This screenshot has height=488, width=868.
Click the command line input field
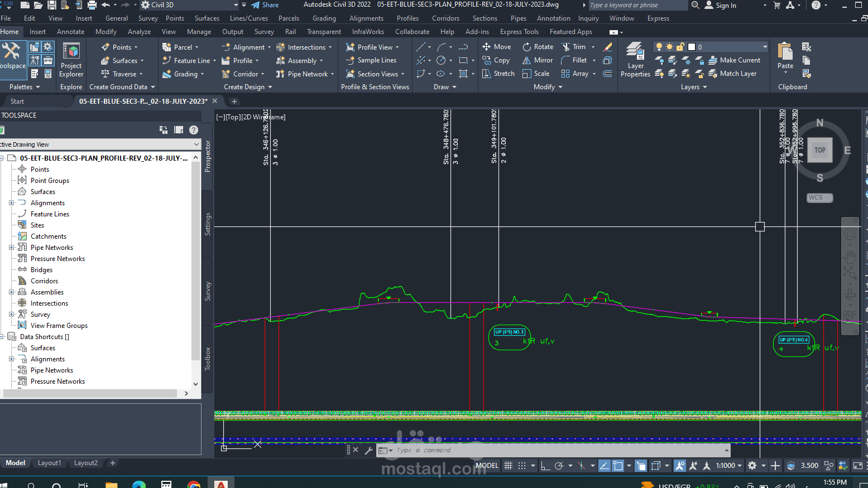pyautogui.click(x=558, y=450)
